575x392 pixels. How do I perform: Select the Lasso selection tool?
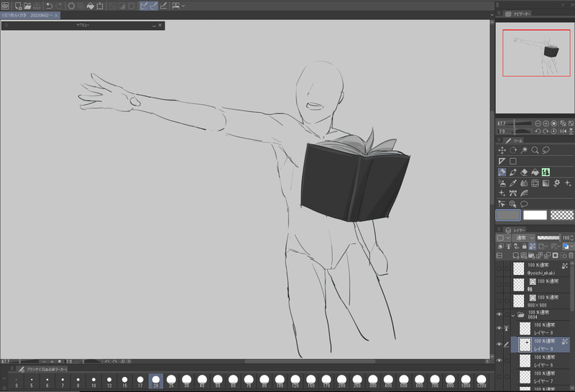[546, 150]
